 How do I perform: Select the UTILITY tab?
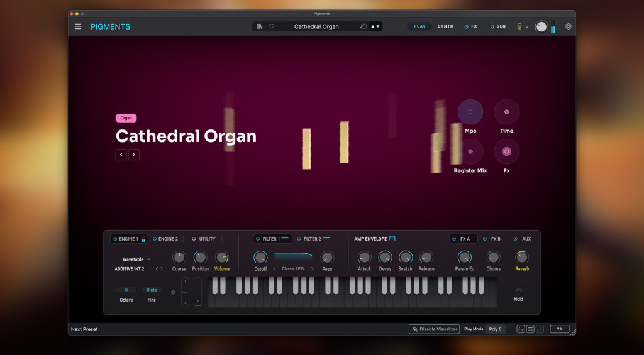pos(207,239)
